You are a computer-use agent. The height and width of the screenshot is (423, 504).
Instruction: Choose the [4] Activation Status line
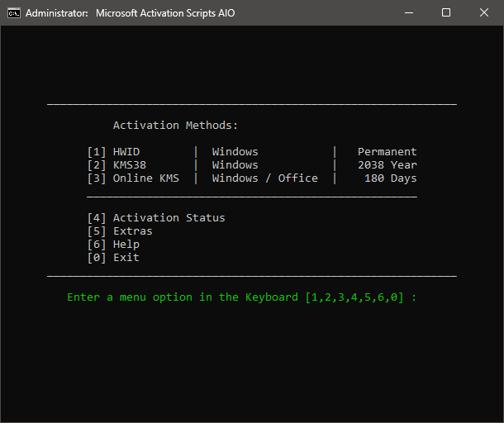(155, 218)
